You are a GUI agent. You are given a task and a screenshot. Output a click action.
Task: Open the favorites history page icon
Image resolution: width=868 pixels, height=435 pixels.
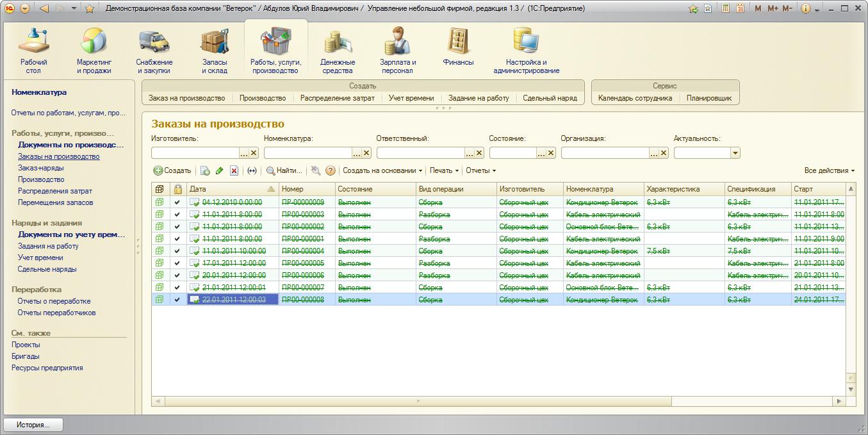click(708, 8)
